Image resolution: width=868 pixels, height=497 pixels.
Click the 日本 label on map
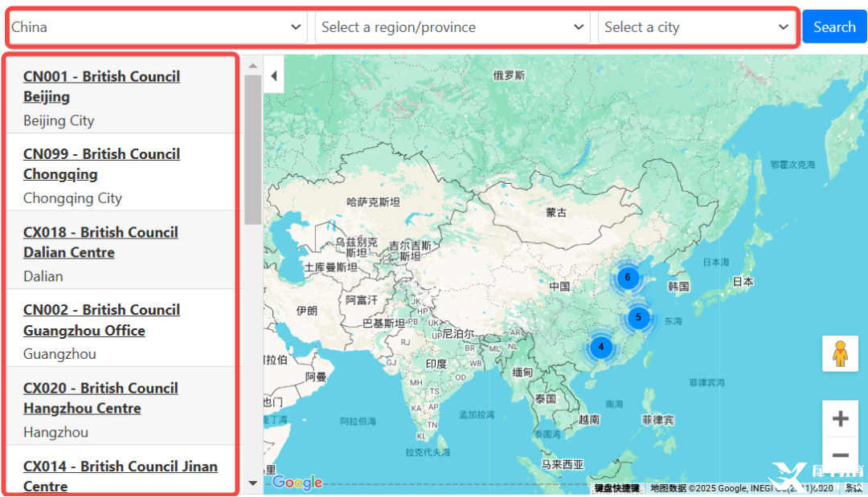(743, 281)
